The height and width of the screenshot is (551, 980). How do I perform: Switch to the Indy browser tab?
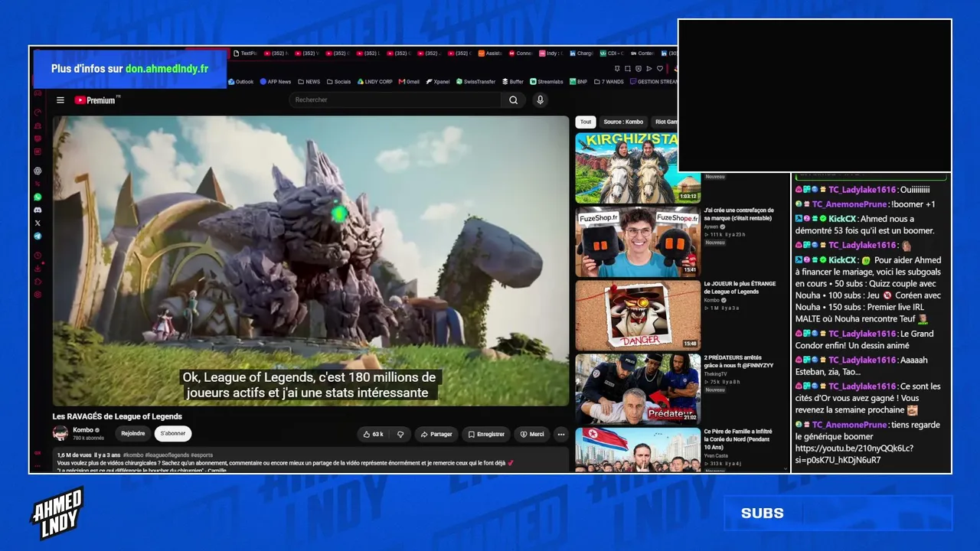click(x=550, y=54)
